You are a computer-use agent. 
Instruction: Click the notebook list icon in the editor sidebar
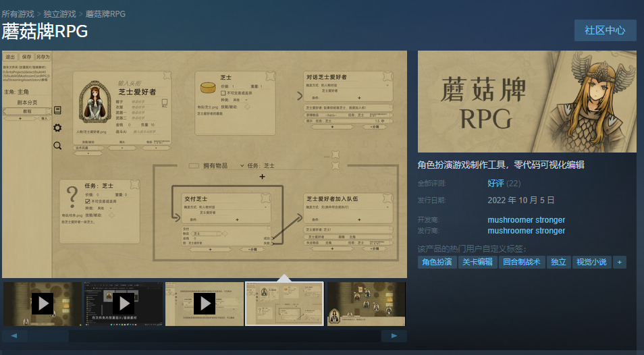[57, 110]
